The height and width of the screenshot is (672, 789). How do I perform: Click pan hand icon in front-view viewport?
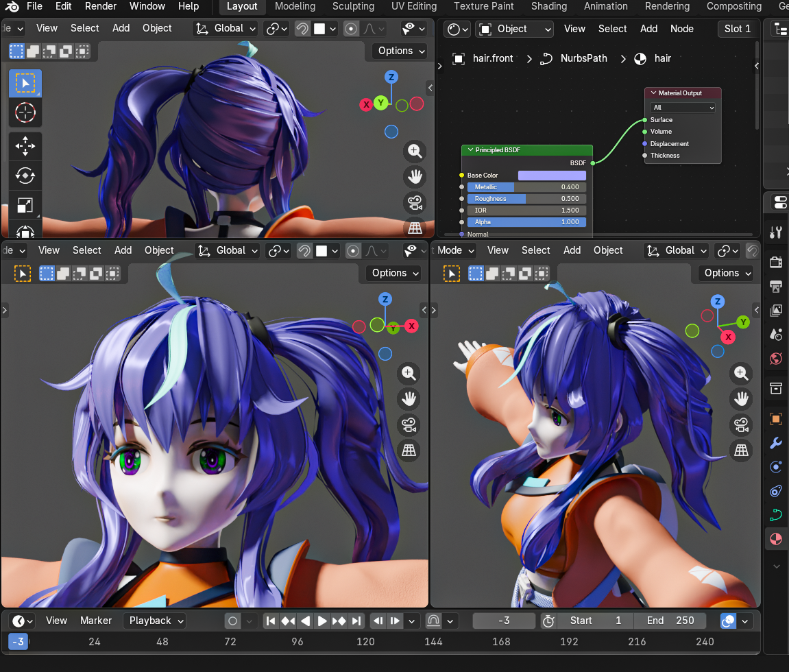(409, 398)
